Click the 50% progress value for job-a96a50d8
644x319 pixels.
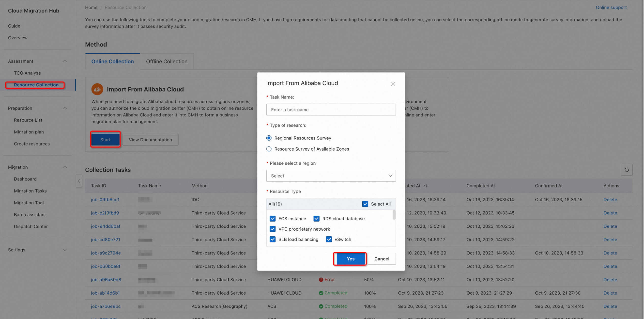click(368, 279)
